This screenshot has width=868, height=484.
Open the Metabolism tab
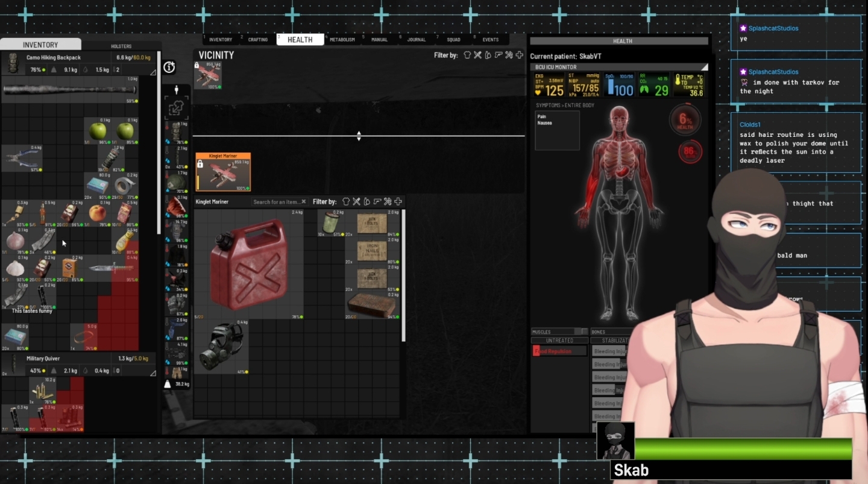coord(342,40)
